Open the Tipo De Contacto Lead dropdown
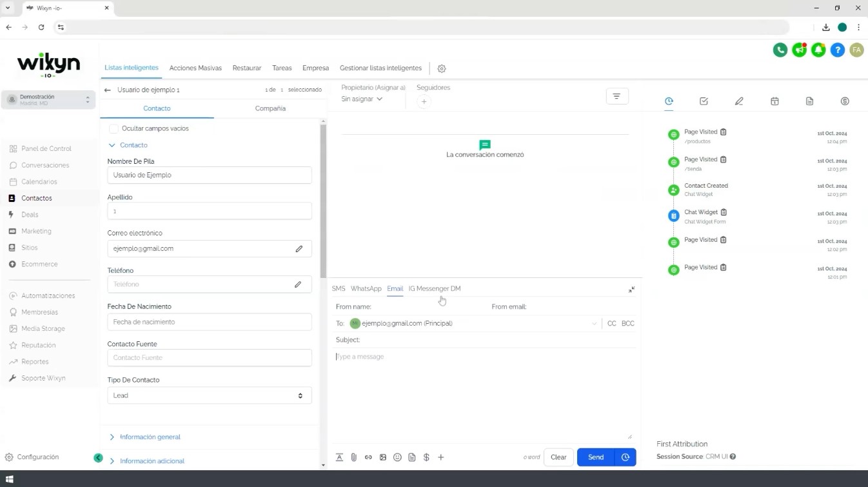This screenshot has width=868, height=487. 210,395
